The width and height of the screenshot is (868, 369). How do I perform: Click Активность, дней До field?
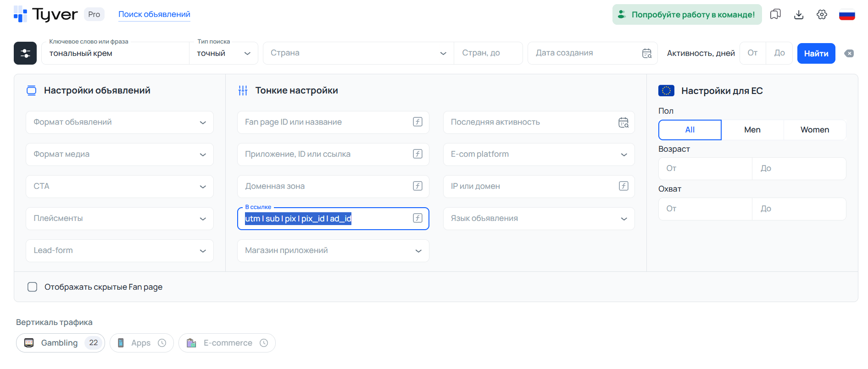[779, 53]
